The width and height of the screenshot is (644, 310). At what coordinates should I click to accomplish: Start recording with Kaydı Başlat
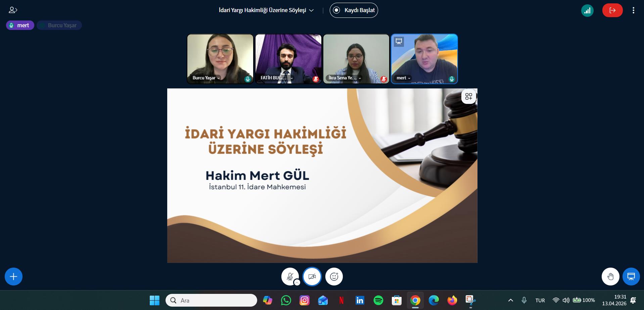pyautogui.click(x=354, y=10)
